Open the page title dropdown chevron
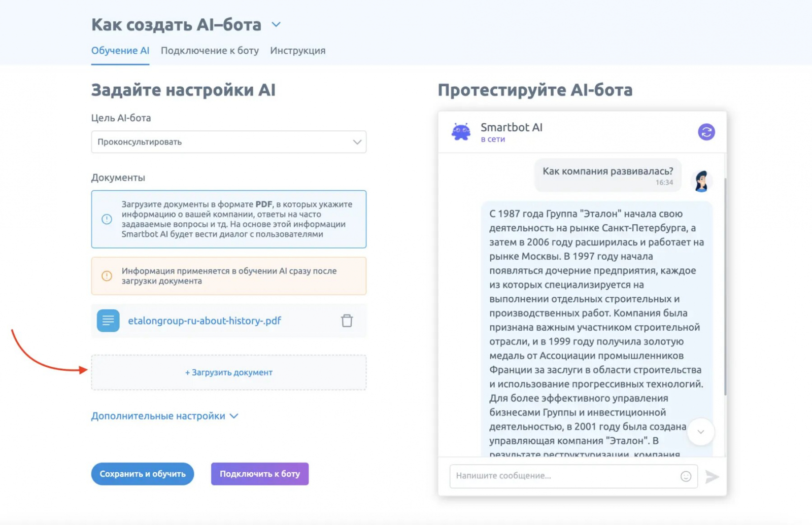This screenshot has width=812, height=525. click(276, 24)
